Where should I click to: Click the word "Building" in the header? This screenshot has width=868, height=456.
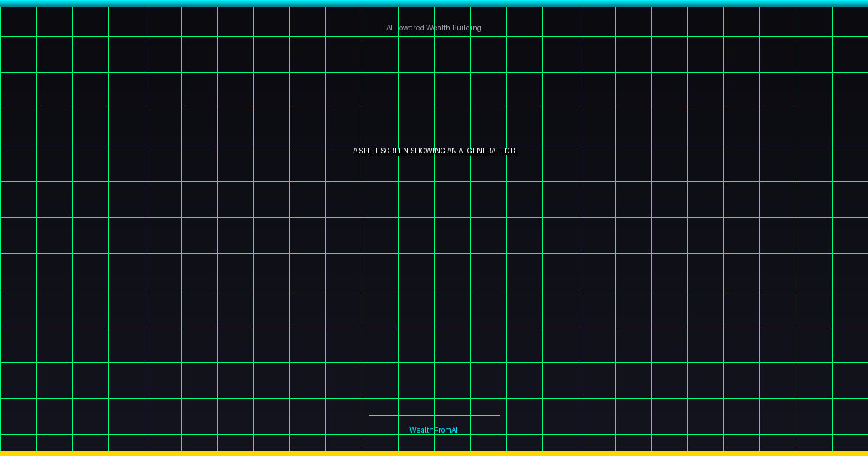(x=467, y=28)
